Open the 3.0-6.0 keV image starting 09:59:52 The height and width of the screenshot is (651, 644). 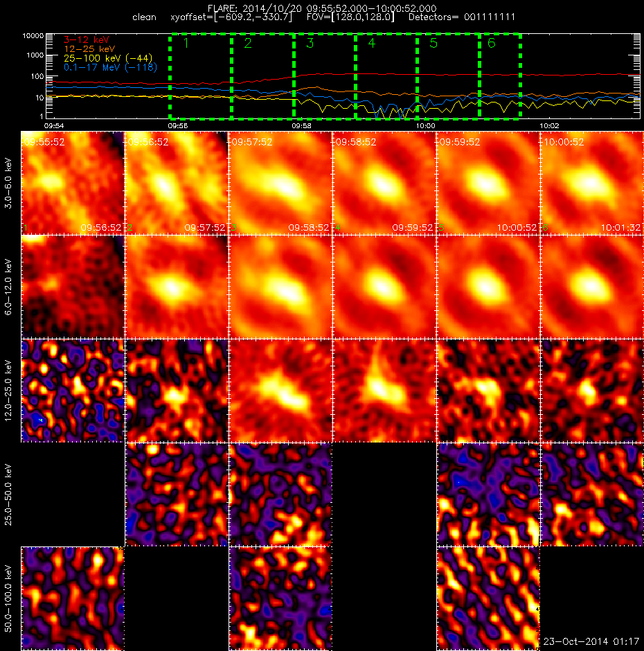click(x=488, y=183)
